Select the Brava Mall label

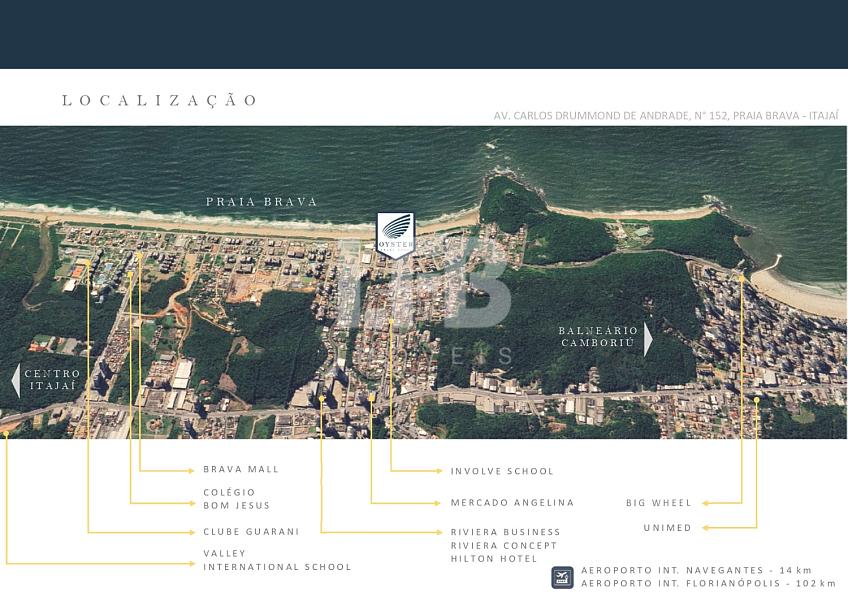pos(241,469)
